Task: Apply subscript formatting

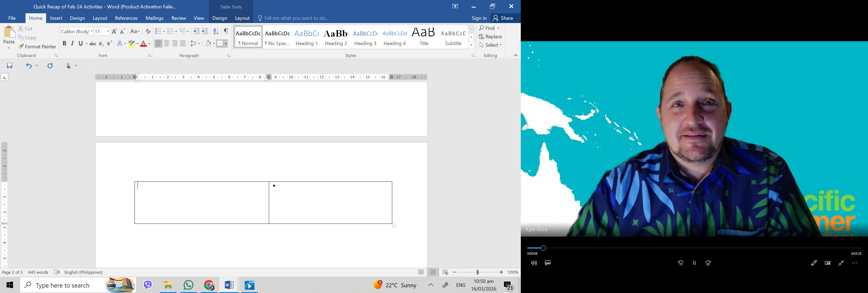Action: point(101,43)
